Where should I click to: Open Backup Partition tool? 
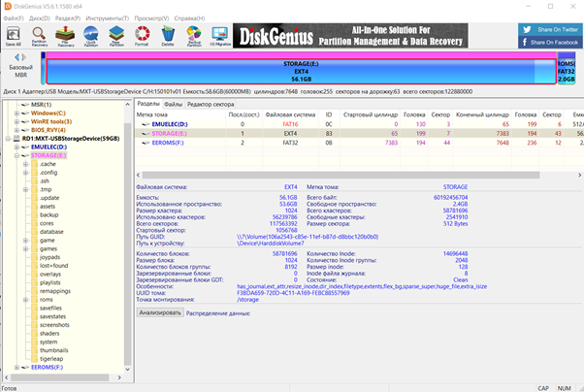pos(194,36)
